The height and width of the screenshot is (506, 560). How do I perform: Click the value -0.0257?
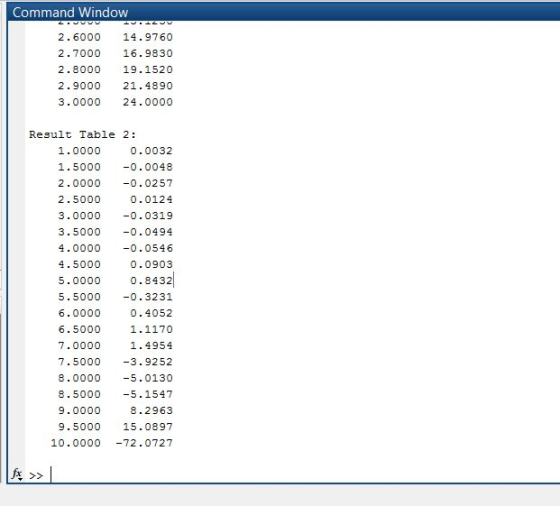pos(148,183)
